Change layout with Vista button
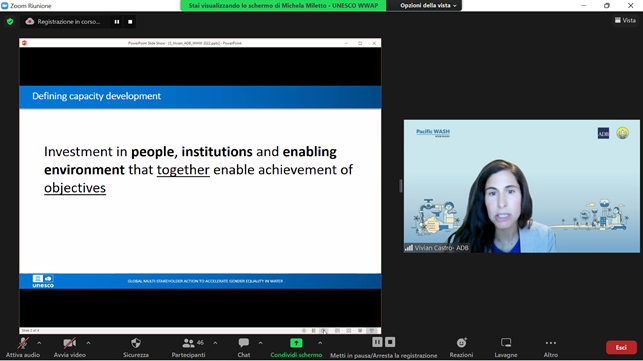Viewport: 643px width, 361px height. click(625, 20)
